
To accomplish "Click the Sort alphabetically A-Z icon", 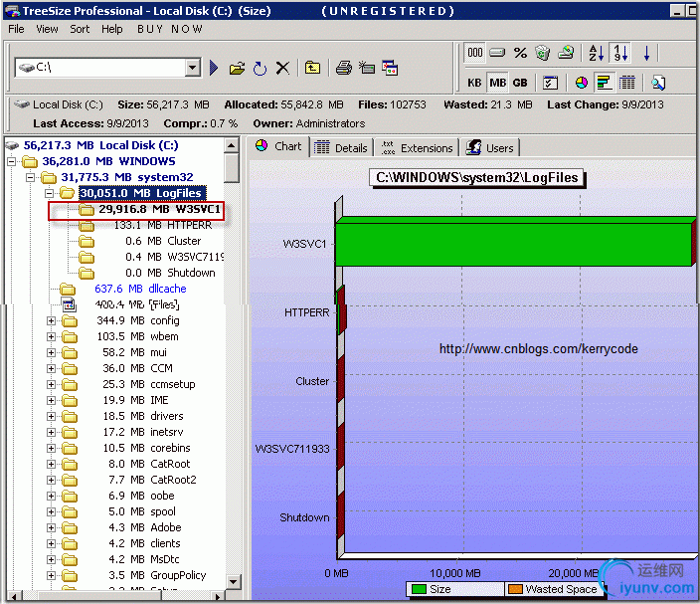I will click(596, 54).
